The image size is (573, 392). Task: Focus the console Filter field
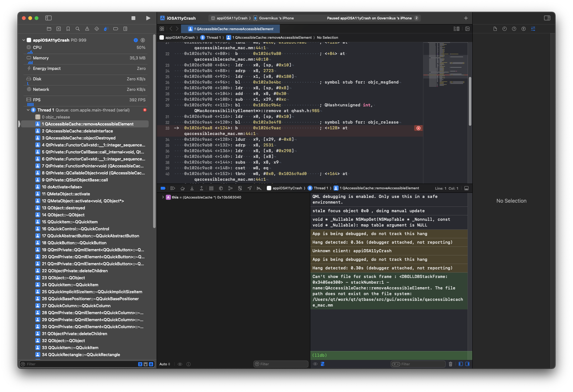click(x=418, y=364)
